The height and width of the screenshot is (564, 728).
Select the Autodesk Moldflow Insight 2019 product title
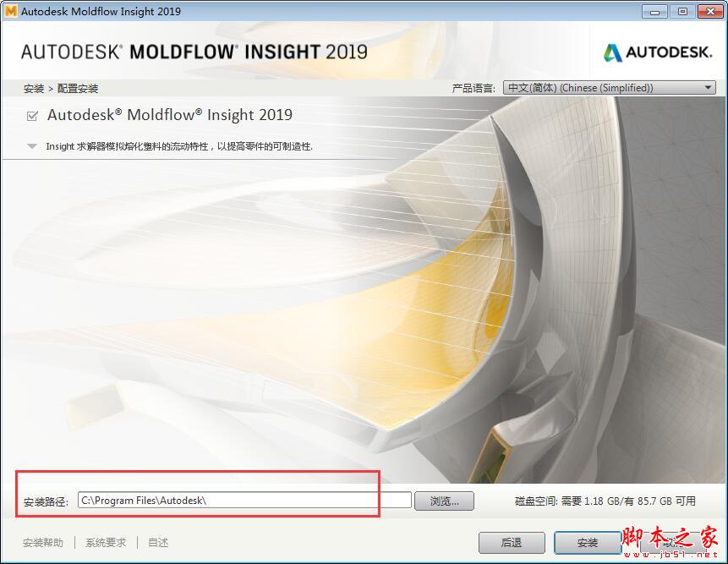coord(170,115)
